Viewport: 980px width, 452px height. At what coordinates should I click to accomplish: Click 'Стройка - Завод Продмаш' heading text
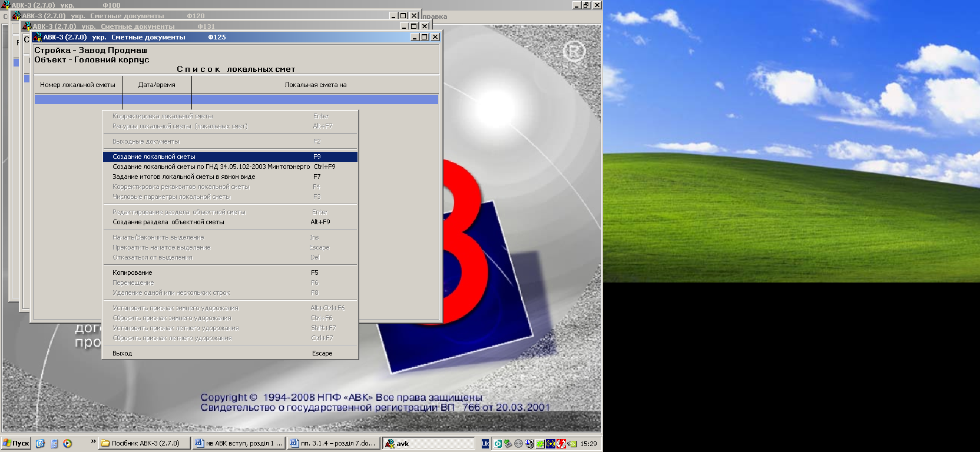tap(91, 50)
